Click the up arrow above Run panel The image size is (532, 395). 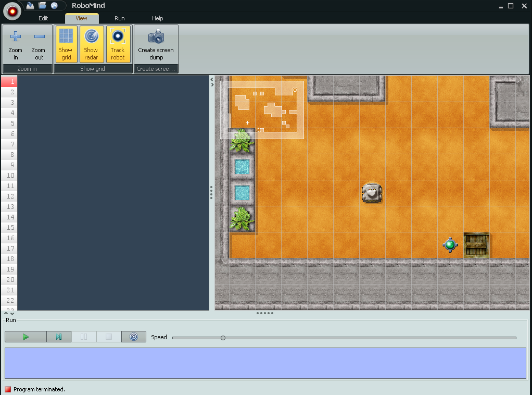(6, 313)
